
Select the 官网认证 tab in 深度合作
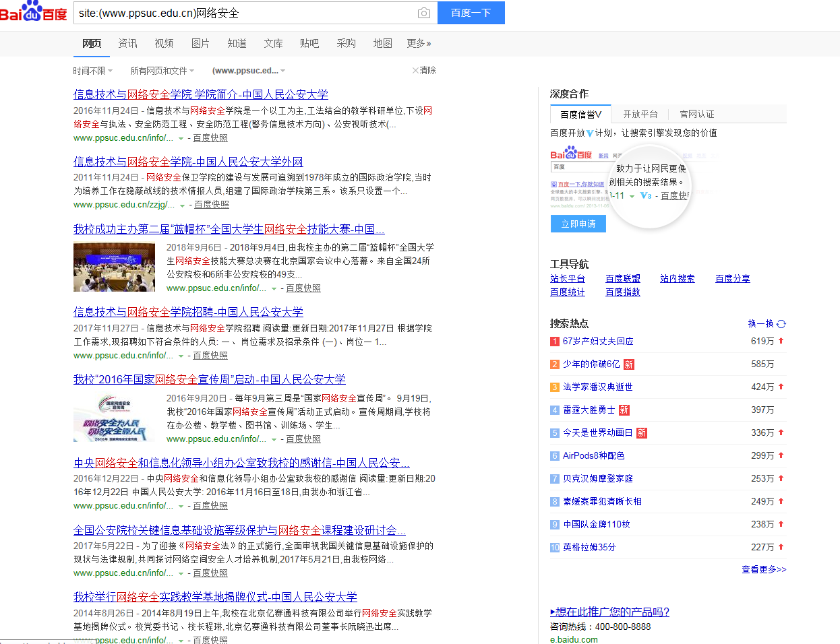(697, 115)
